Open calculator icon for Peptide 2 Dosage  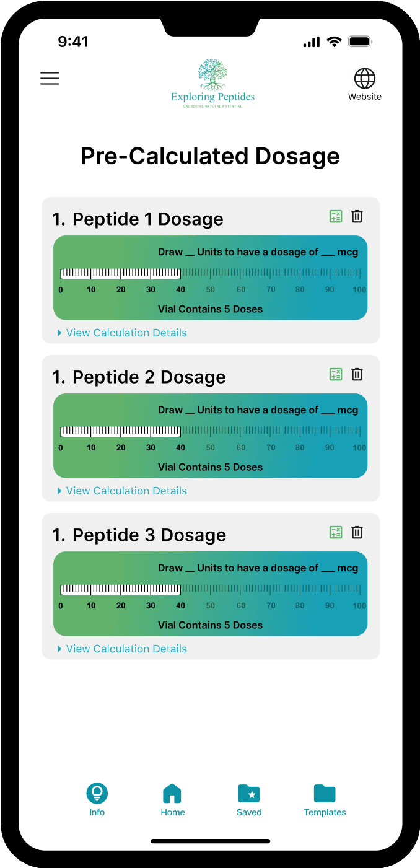coord(335,374)
